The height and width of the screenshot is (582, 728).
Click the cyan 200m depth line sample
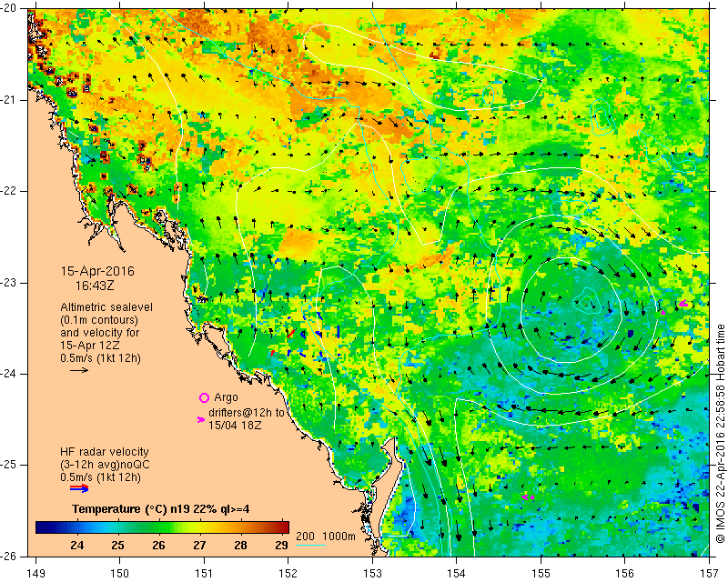[310, 545]
